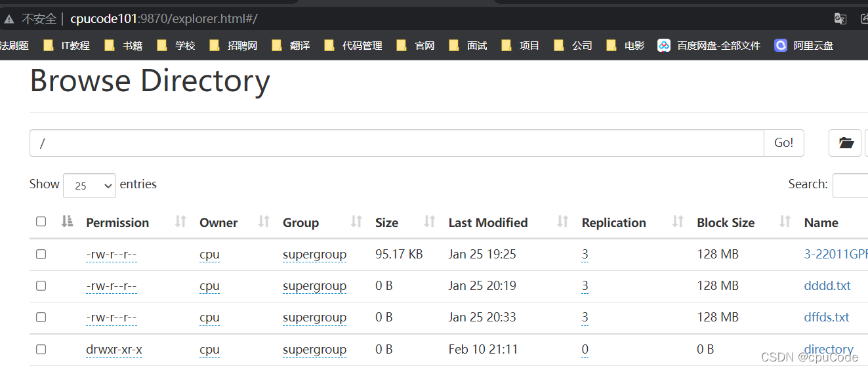
Task: Click the replication value 0 in directory row
Action: point(585,350)
